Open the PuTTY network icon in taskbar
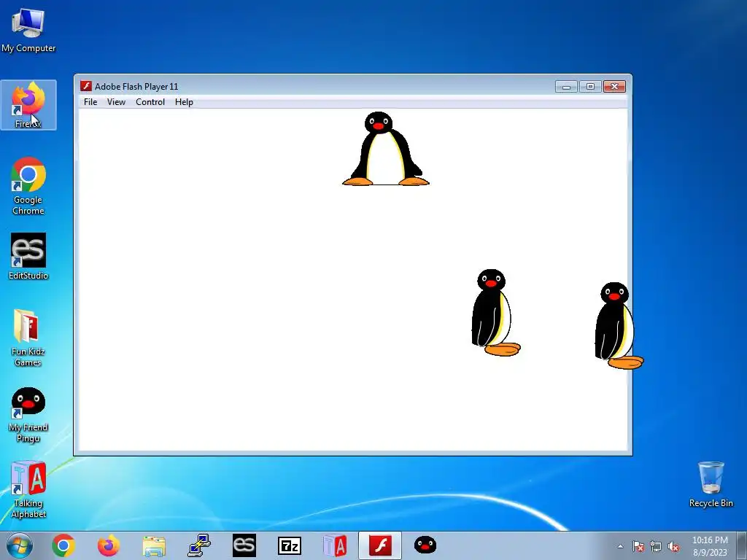Viewport: 747px width, 560px height. (x=199, y=545)
